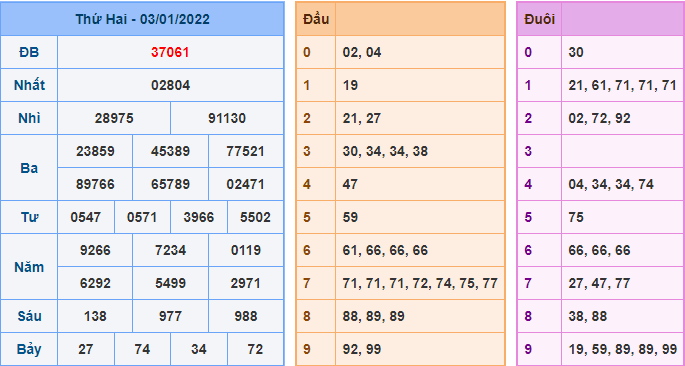Click the Đuôi row 4 values "04, 34, 34, 74"
Image resolution: width=685 pixels, height=366 pixels.
(611, 184)
